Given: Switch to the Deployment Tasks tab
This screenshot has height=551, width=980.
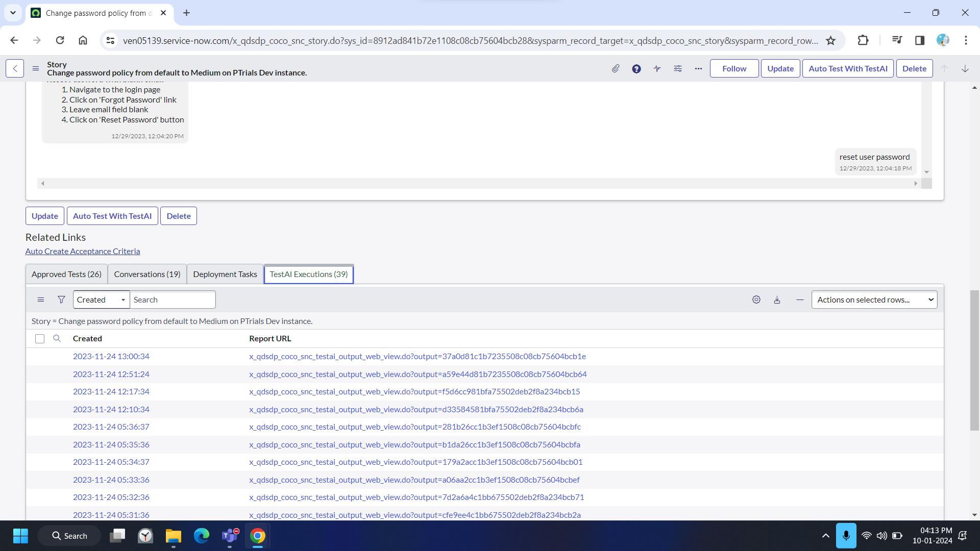Looking at the screenshot, I should (x=225, y=274).
